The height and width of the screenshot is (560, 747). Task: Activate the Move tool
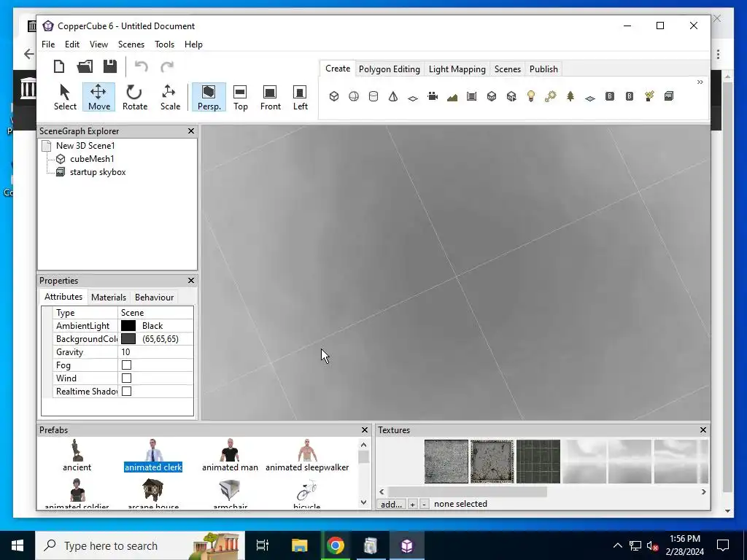[98, 97]
